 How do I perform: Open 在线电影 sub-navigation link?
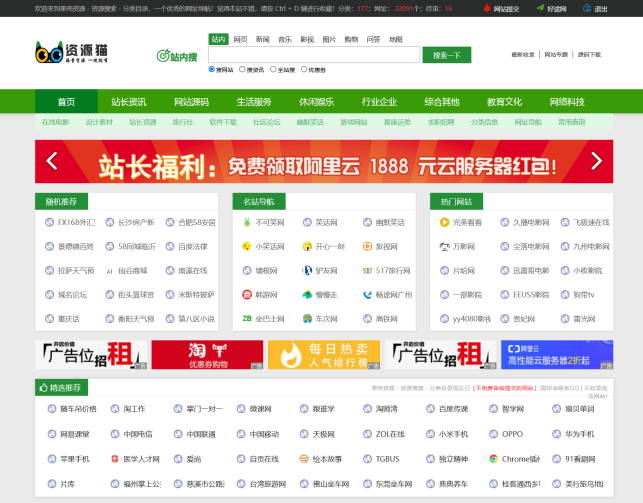click(56, 122)
